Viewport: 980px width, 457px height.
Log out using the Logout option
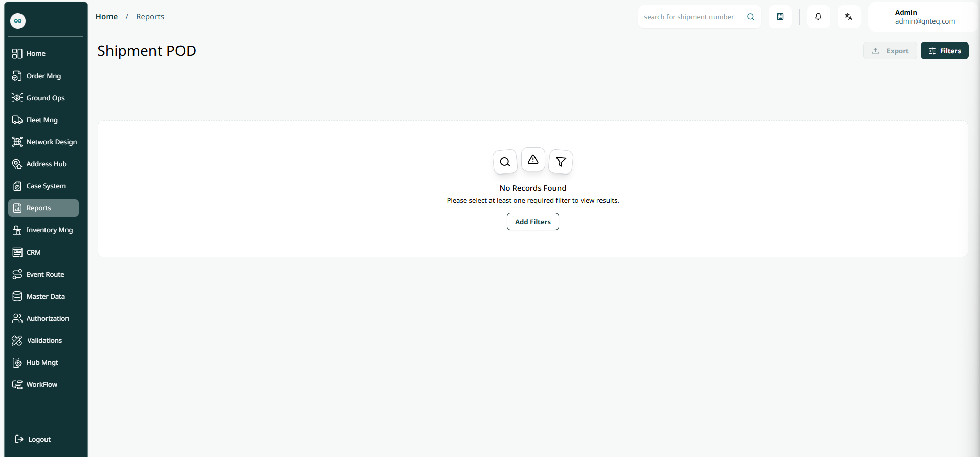pos(34,439)
